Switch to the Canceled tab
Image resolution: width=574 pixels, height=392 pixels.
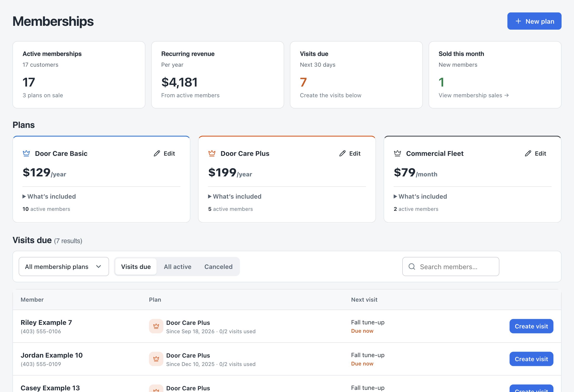pyautogui.click(x=219, y=267)
